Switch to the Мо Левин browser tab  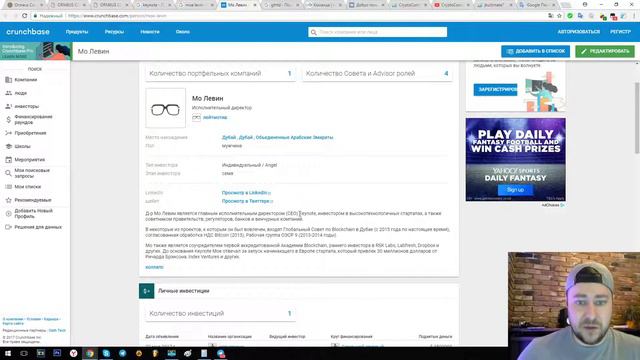[x=239, y=5]
